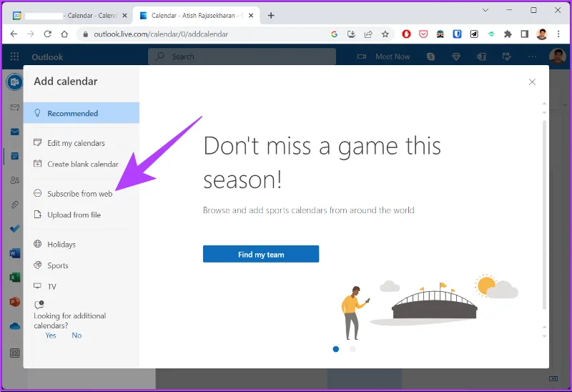The height and width of the screenshot is (392, 572).
Task: Reload the page in Chrome
Action: [x=47, y=34]
